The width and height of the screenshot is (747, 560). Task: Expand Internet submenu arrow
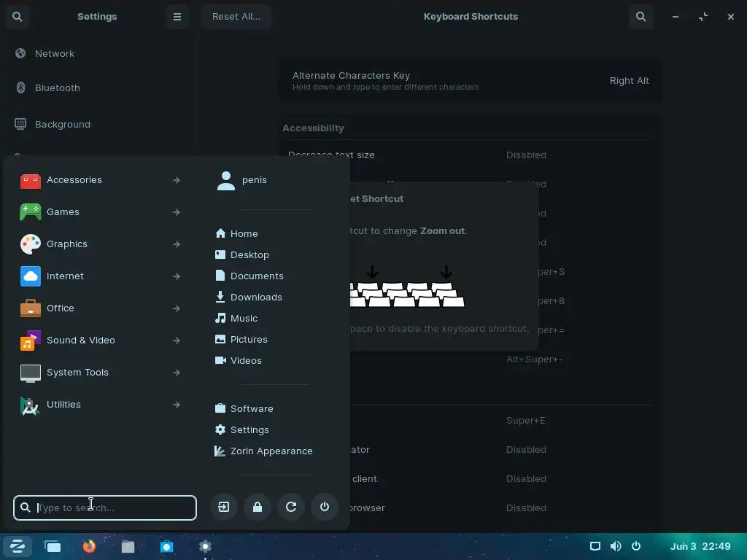177,276
